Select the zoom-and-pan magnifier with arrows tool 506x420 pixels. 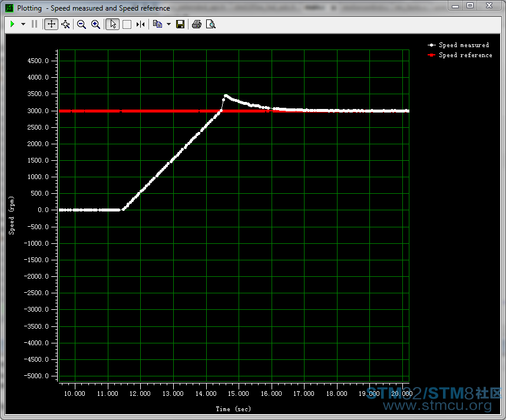coord(65,24)
